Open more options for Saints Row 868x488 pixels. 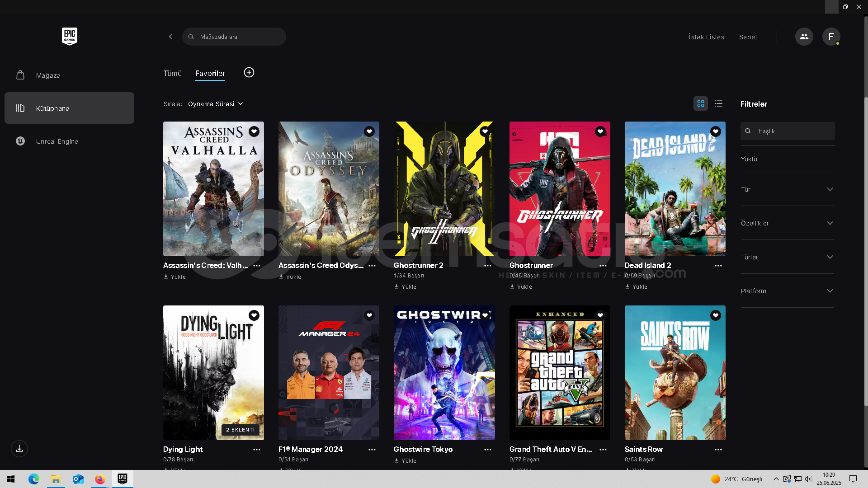click(x=718, y=450)
